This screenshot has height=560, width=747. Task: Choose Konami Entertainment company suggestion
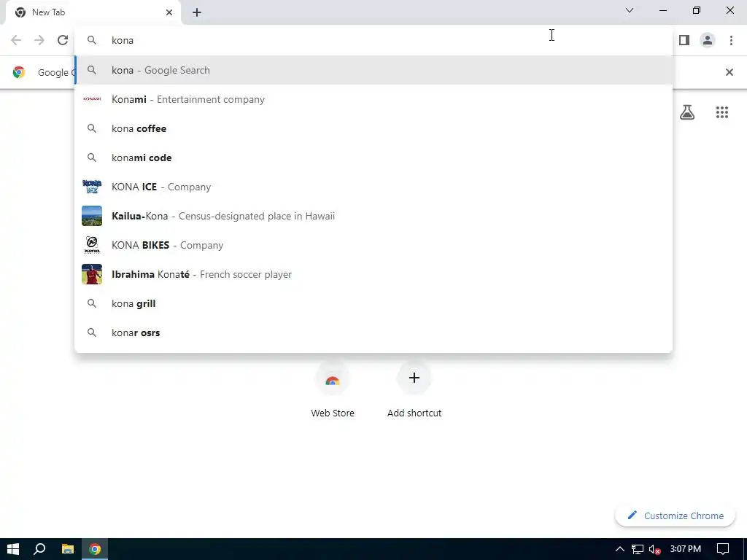373,99
